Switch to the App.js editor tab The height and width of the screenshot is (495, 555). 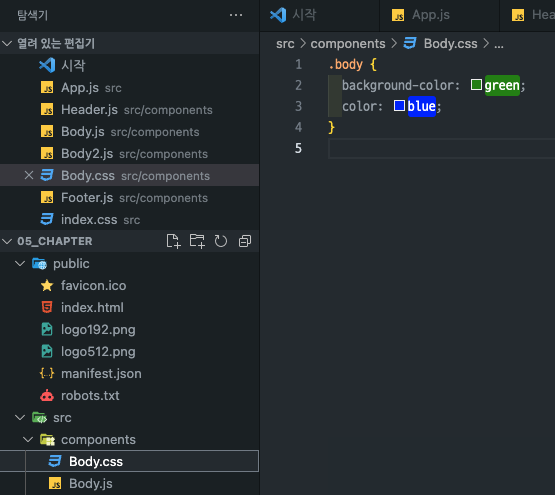439,15
